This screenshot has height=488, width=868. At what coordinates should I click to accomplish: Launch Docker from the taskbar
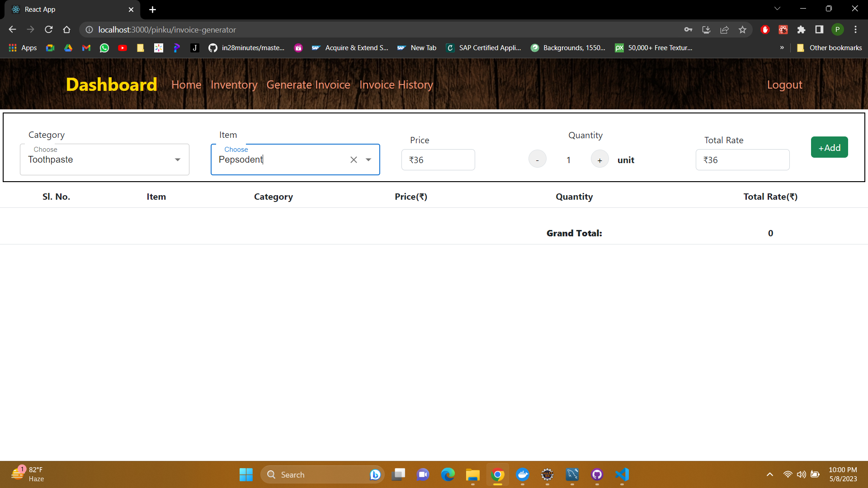(523, 475)
